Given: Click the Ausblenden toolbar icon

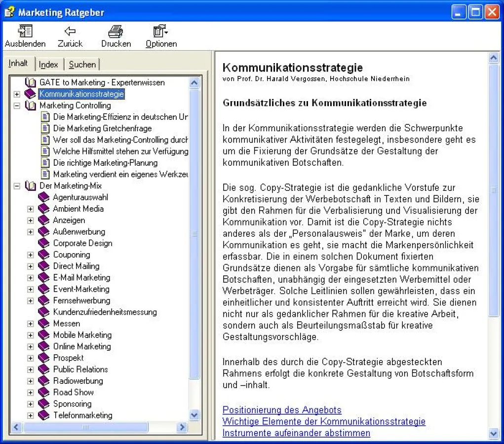Looking at the screenshot, I should (x=25, y=32).
